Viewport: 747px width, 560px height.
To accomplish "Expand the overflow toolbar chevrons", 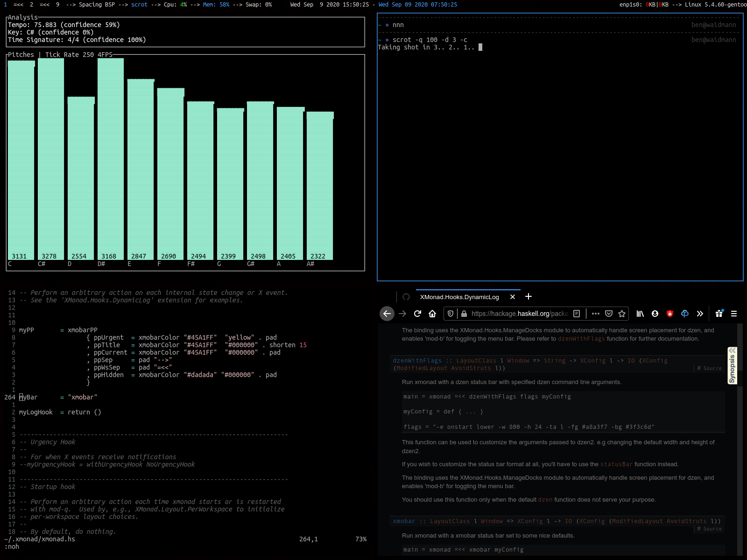I will coord(700,314).
